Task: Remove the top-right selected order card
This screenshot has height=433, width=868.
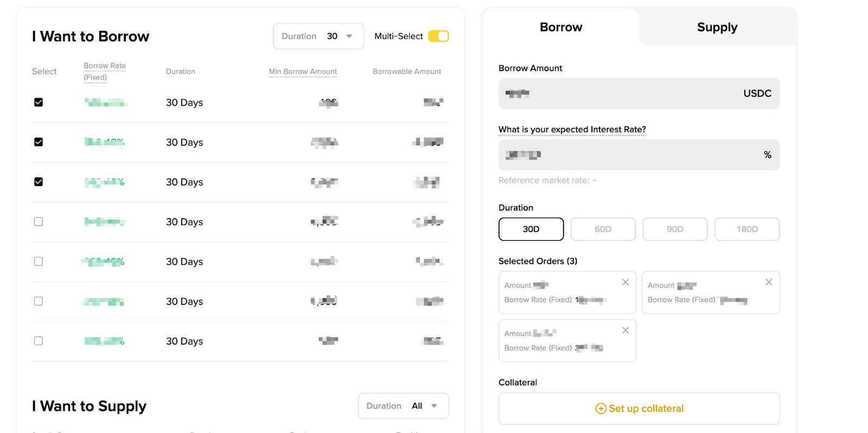Action: point(769,282)
